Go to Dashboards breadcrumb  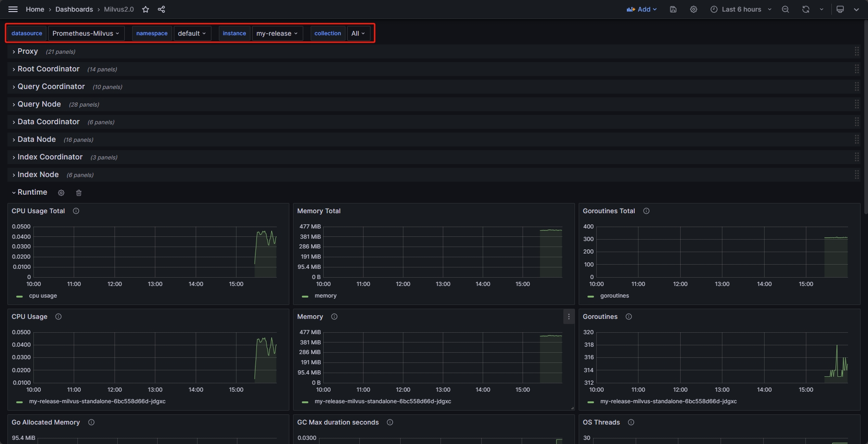(74, 9)
